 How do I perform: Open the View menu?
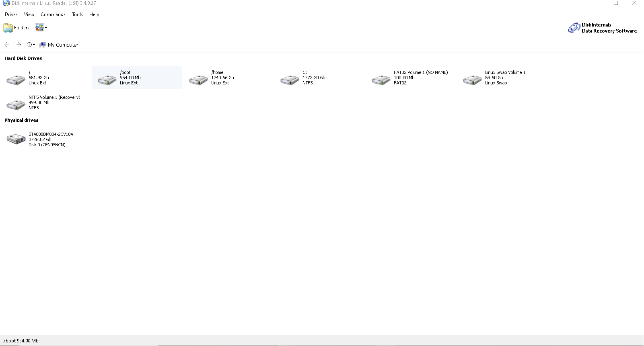point(29,14)
